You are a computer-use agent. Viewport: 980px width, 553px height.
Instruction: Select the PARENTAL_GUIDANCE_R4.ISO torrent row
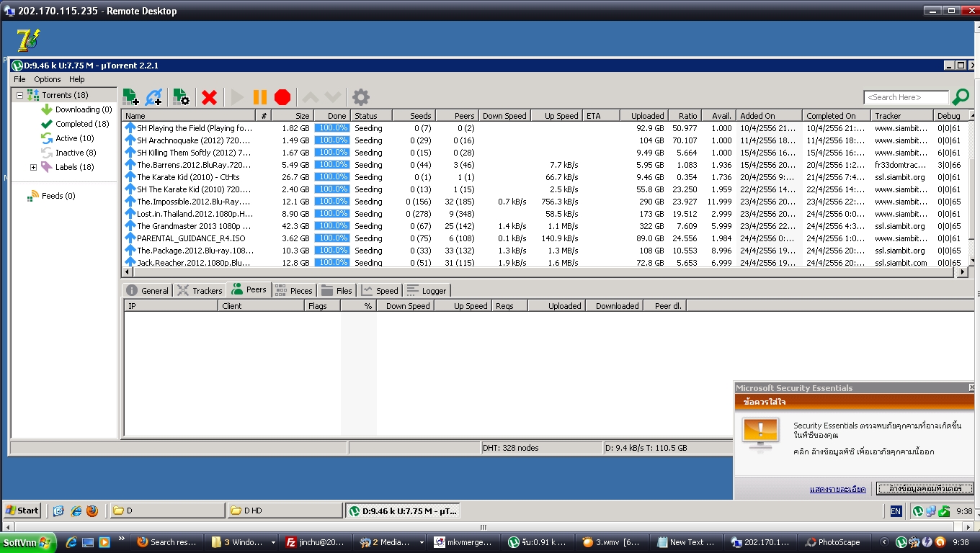point(545,238)
